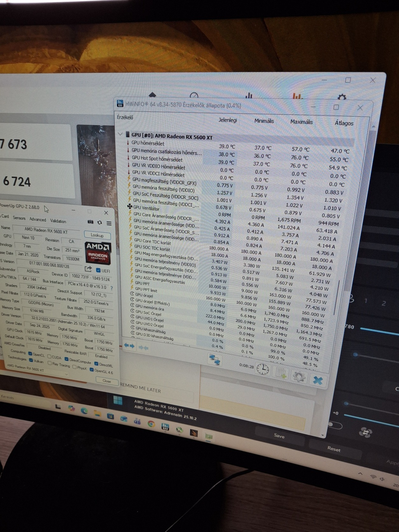Open the home icon in 3DMark top bar
399x532 pixels.
(x=152, y=94)
